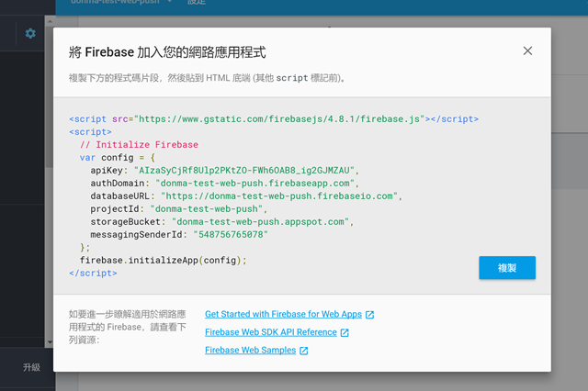The width and height of the screenshot is (588, 391).
Task: Click sidebar scrollbar down arrow
Action: coord(49,342)
